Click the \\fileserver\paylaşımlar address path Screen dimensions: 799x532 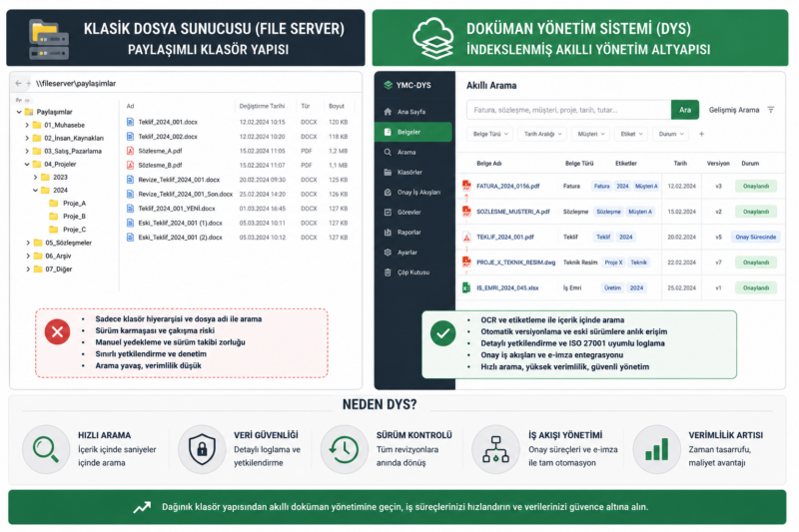click(x=76, y=84)
